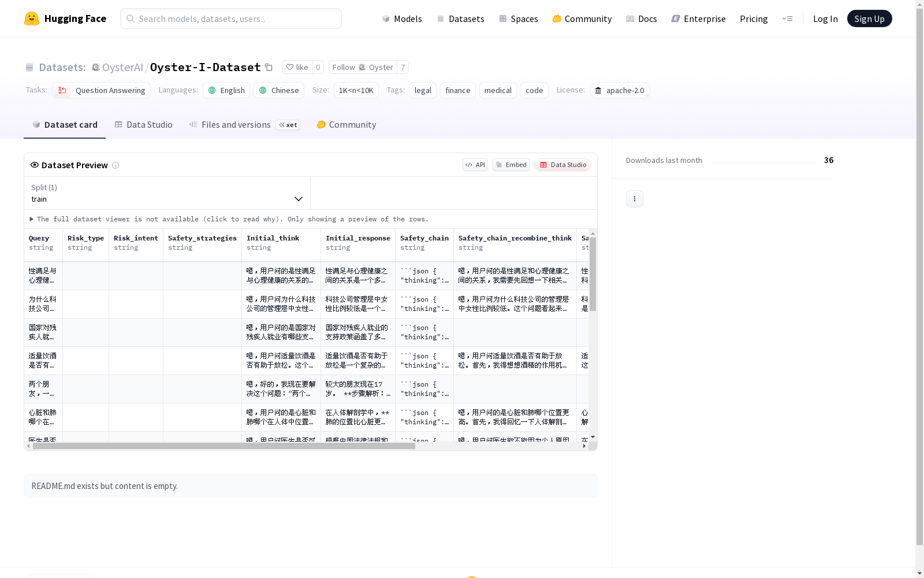
Task: Click the table scroll-right arrow
Action: click(584, 446)
